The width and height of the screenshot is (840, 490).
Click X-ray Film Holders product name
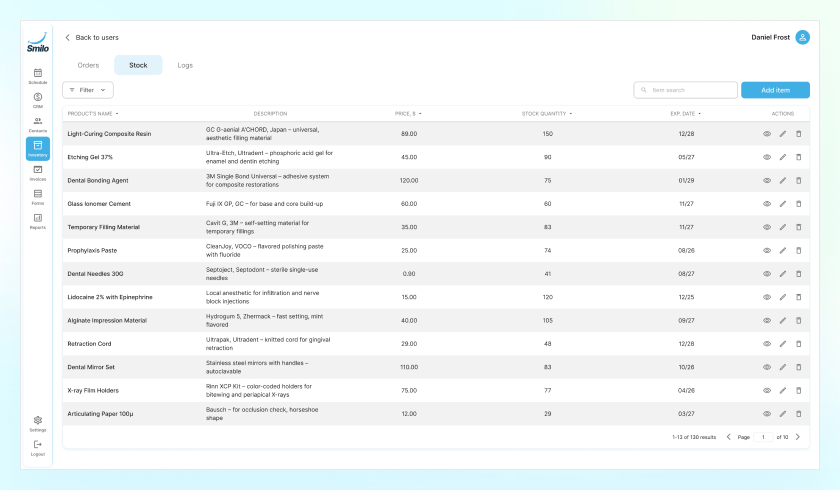(x=93, y=390)
